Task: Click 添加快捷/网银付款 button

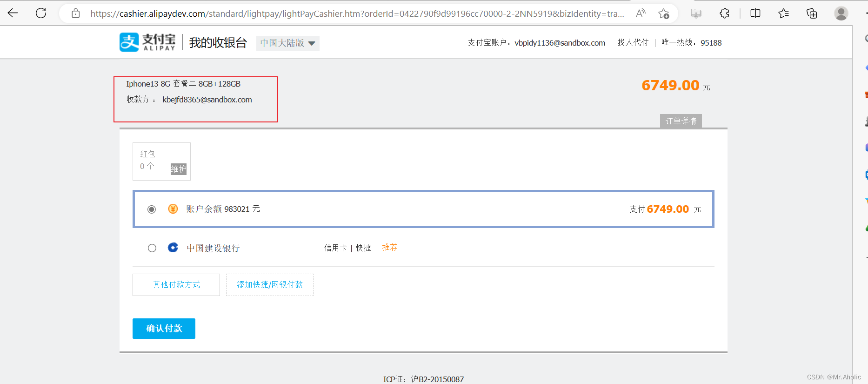Action: (270, 285)
